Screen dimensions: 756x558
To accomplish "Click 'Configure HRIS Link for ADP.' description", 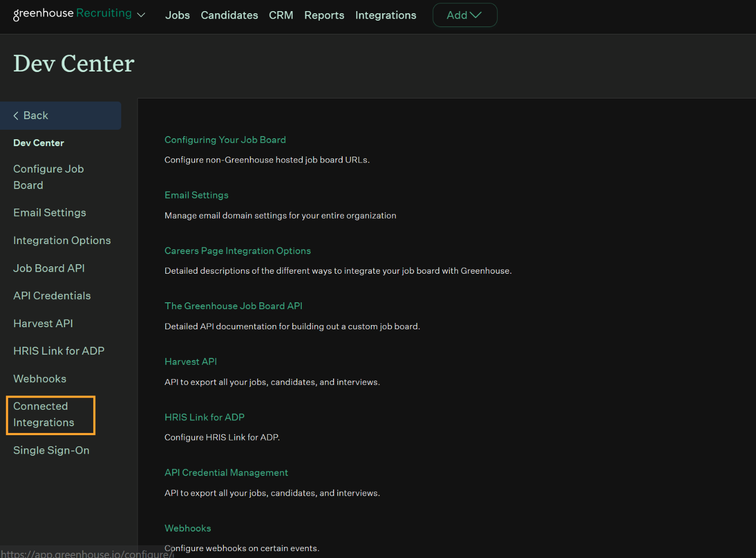I will coord(222,437).
